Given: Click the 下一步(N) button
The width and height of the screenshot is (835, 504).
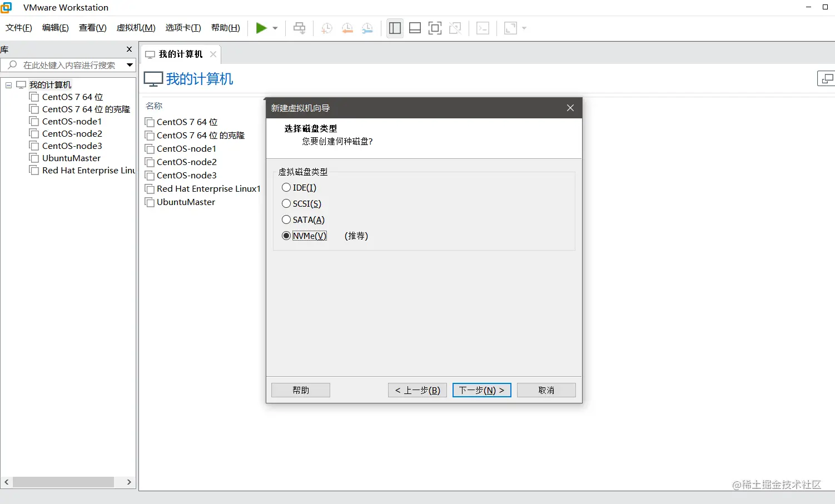Looking at the screenshot, I should (x=482, y=390).
